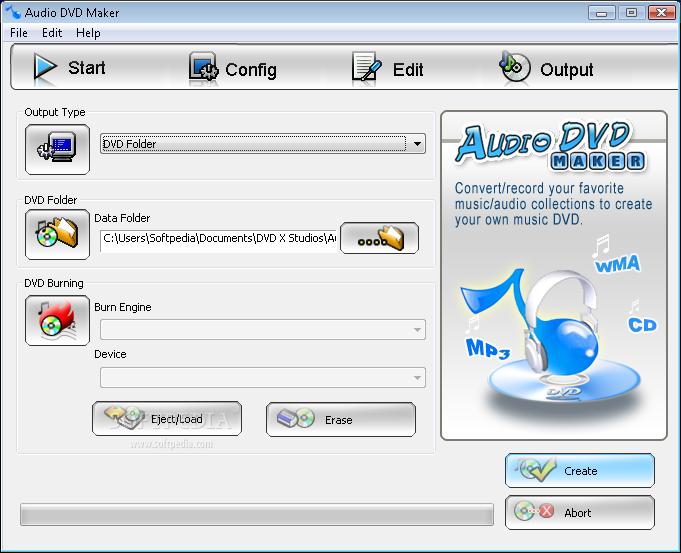The height and width of the screenshot is (553, 681).
Task: Open the Burn Engine dropdown
Action: point(263,330)
